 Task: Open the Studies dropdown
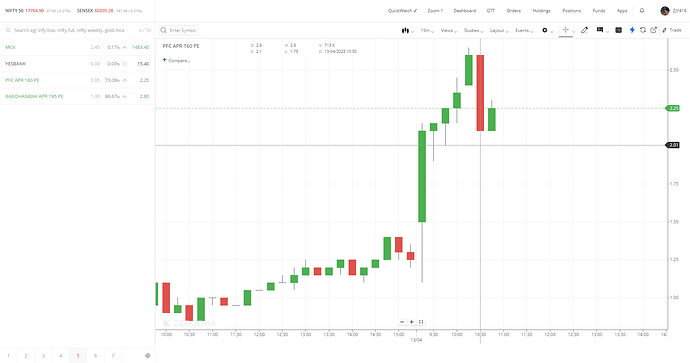473,30
